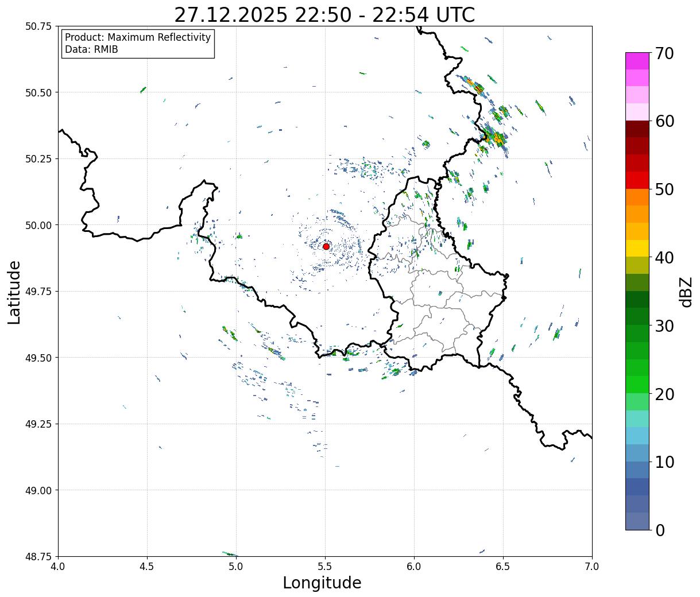Click the 50.75 latitude tick label
Image resolution: width=700 pixels, height=597 pixels.
click(x=38, y=26)
